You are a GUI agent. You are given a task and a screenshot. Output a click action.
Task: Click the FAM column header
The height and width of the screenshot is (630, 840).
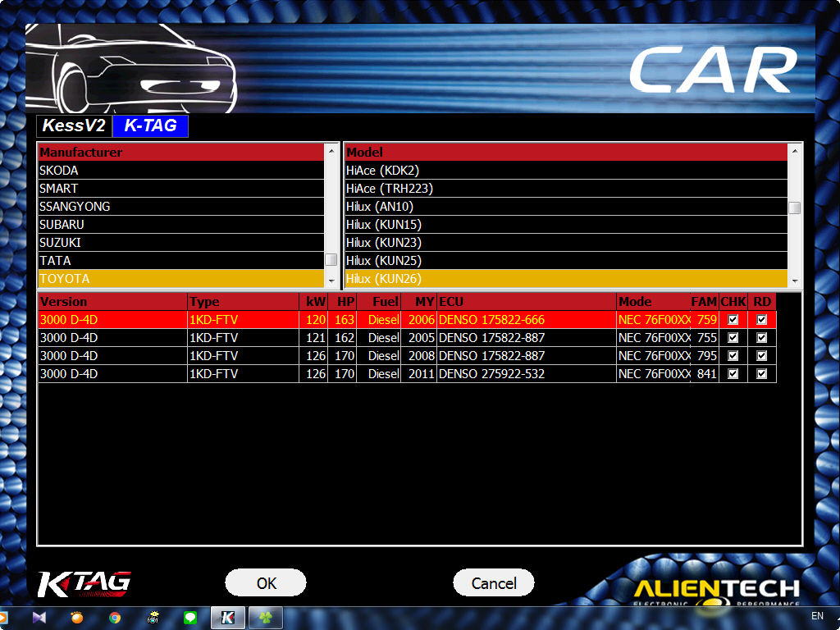pyautogui.click(x=704, y=302)
